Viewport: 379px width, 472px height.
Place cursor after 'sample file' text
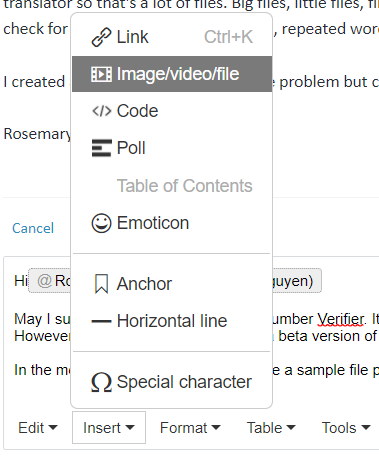(369, 370)
